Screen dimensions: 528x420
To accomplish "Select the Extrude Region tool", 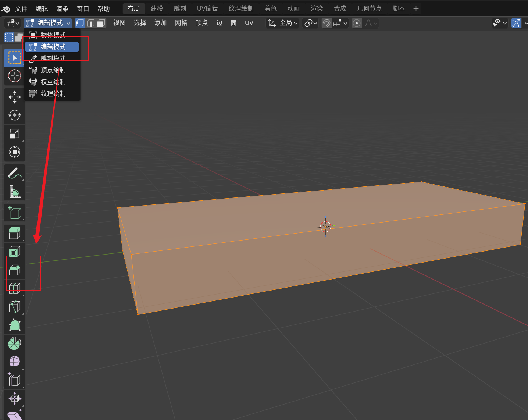I will [15, 233].
